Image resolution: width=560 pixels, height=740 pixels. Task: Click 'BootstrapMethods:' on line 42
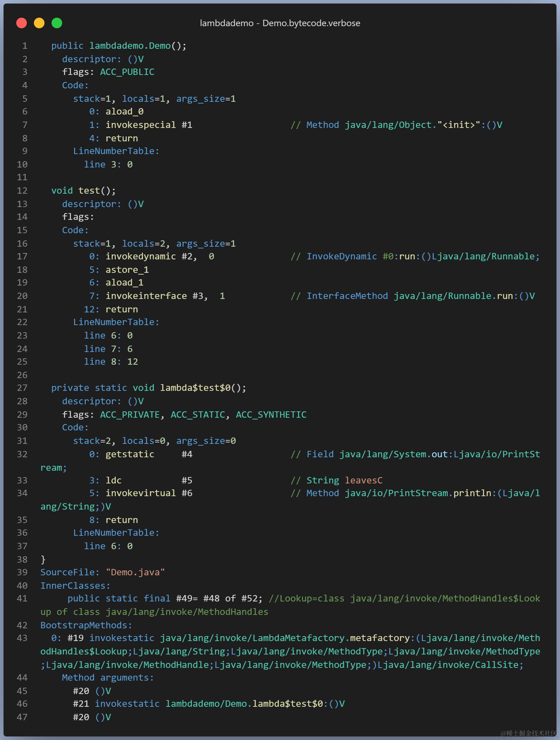87,625
